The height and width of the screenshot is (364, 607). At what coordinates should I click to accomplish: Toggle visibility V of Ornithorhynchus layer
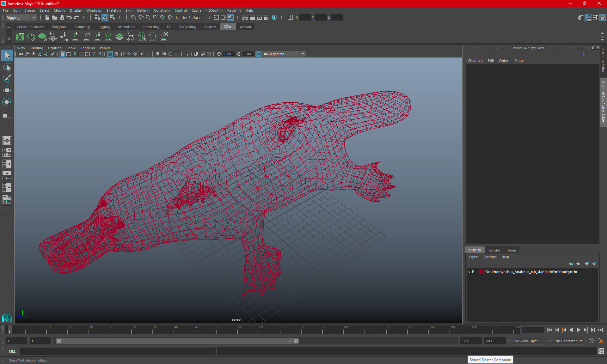point(469,272)
